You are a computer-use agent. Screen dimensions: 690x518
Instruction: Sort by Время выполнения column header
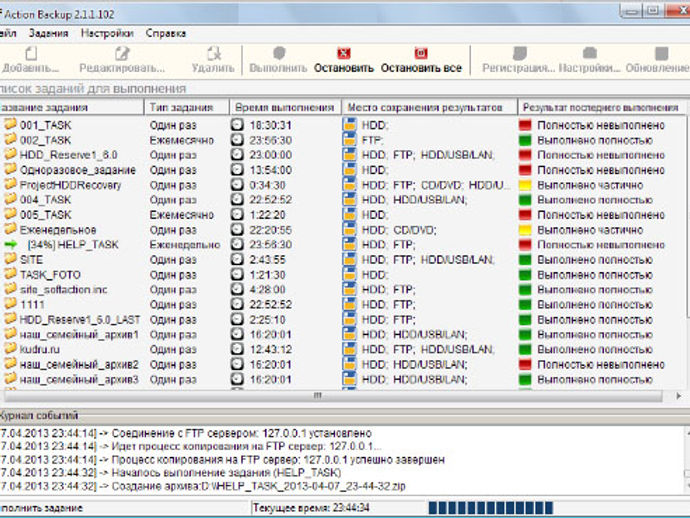[286, 107]
